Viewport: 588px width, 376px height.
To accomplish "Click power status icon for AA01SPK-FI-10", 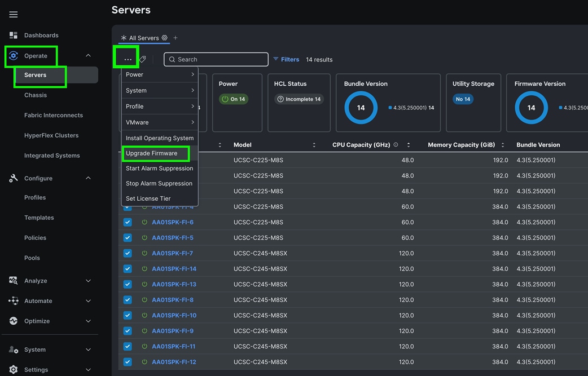I will pyautogui.click(x=144, y=315).
